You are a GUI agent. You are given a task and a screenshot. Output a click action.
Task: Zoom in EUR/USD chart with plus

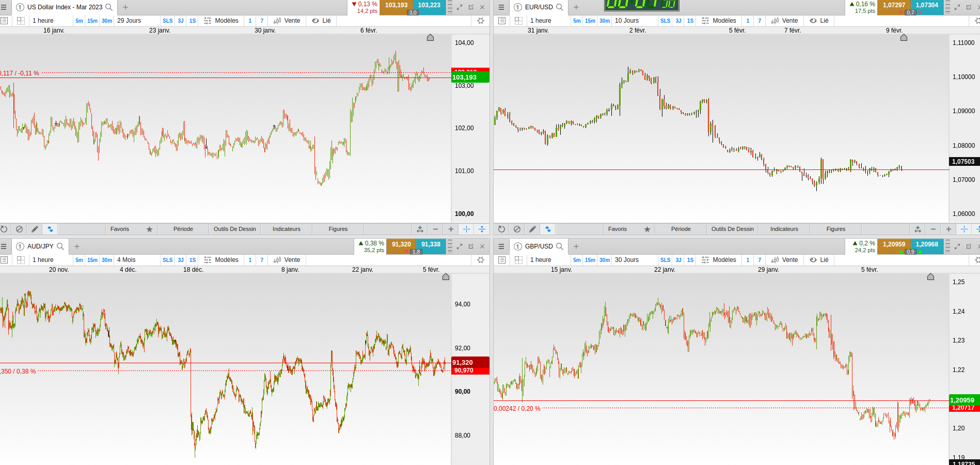coord(949,229)
